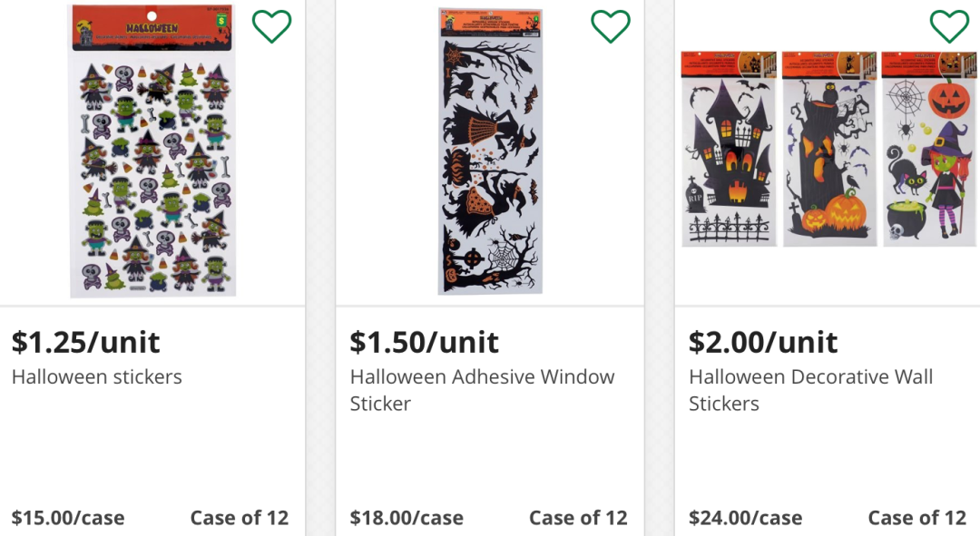Favorite the Halloween stickers product with heart
The width and height of the screenshot is (980, 536).
click(271, 27)
